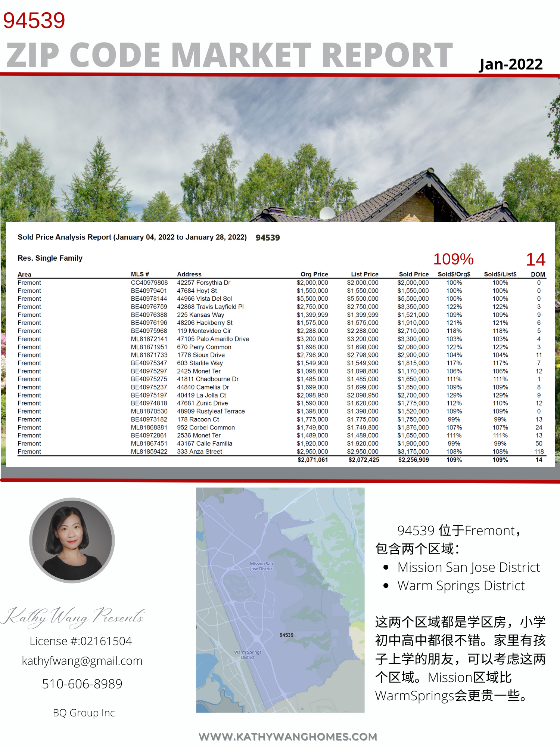Click the email kathyfwang@gmail.com
This screenshot has width=560, height=747.
coord(82,661)
